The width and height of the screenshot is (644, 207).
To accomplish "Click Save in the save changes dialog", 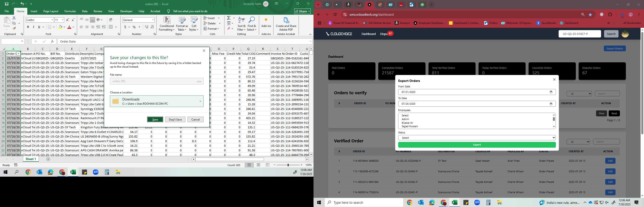I will click(155, 120).
